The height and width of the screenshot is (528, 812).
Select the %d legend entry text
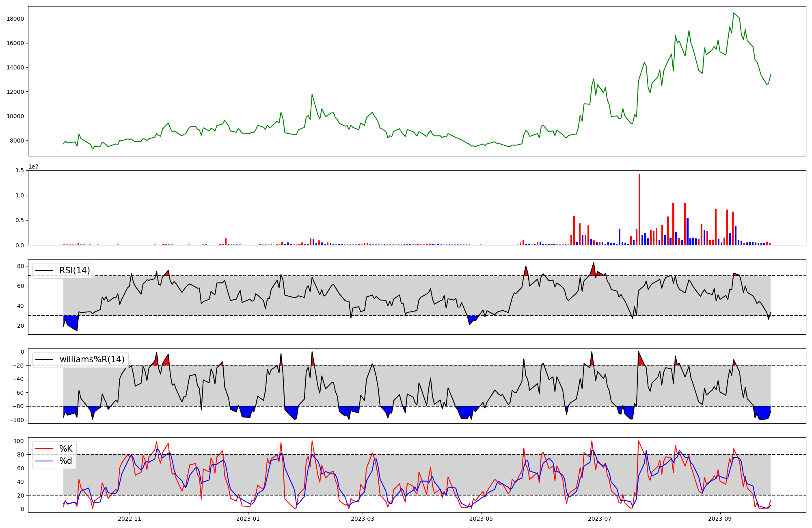click(x=66, y=461)
